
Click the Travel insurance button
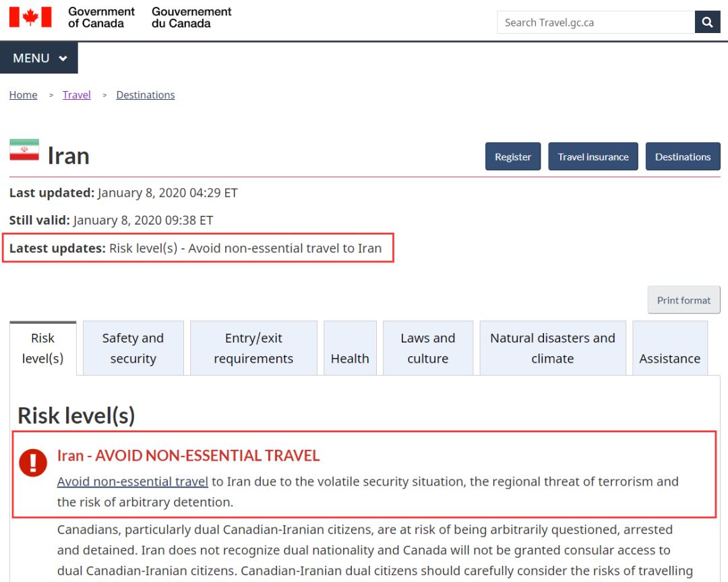point(593,156)
